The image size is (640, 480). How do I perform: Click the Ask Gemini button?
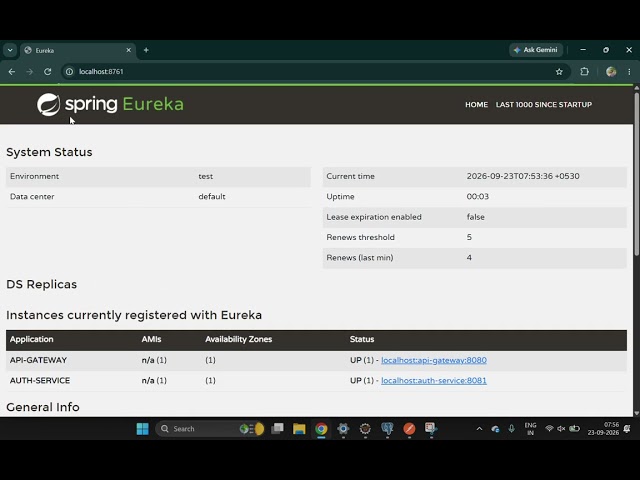tap(536, 50)
